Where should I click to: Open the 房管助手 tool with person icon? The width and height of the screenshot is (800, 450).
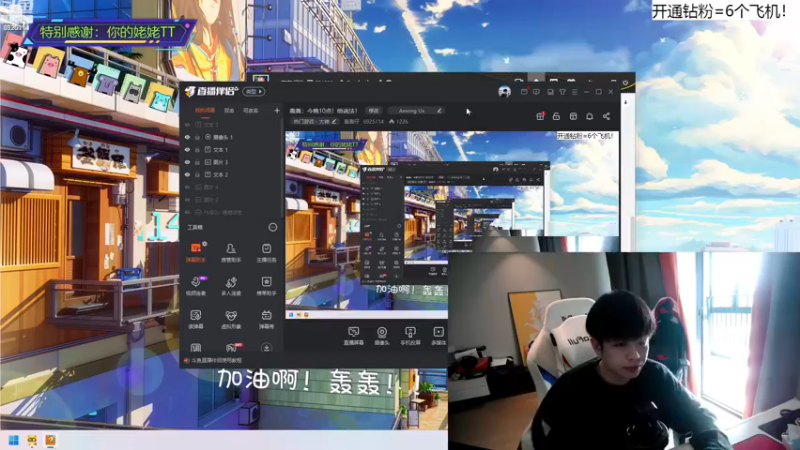(231, 252)
